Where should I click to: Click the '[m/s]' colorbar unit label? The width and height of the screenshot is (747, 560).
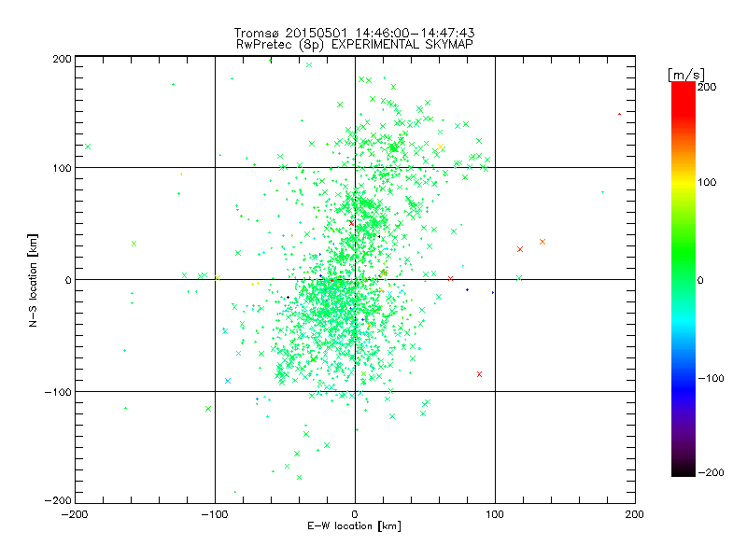point(685,75)
